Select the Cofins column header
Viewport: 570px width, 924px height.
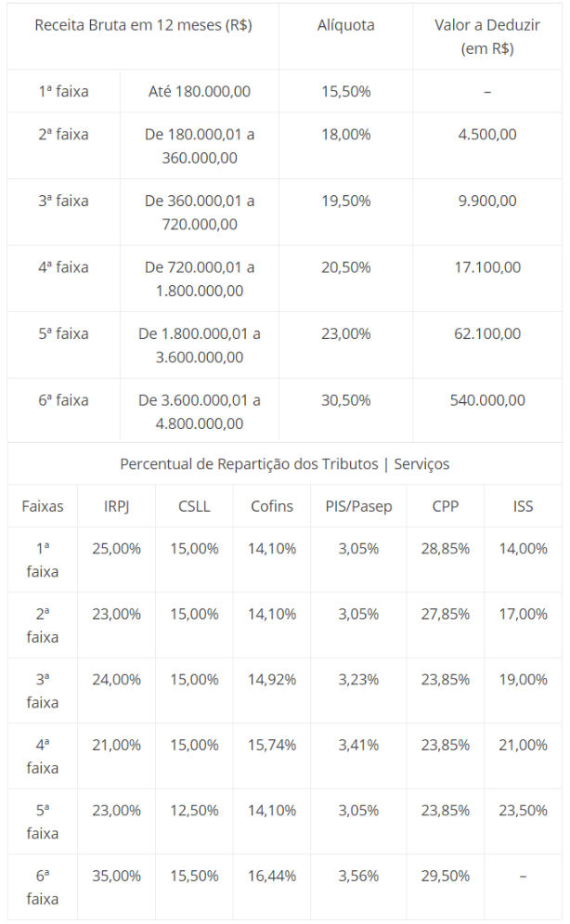click(x=272, y=506)
